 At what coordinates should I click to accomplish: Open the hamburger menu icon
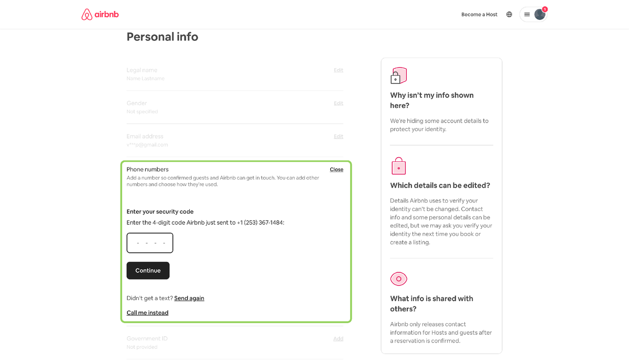[x=527, y=14]
